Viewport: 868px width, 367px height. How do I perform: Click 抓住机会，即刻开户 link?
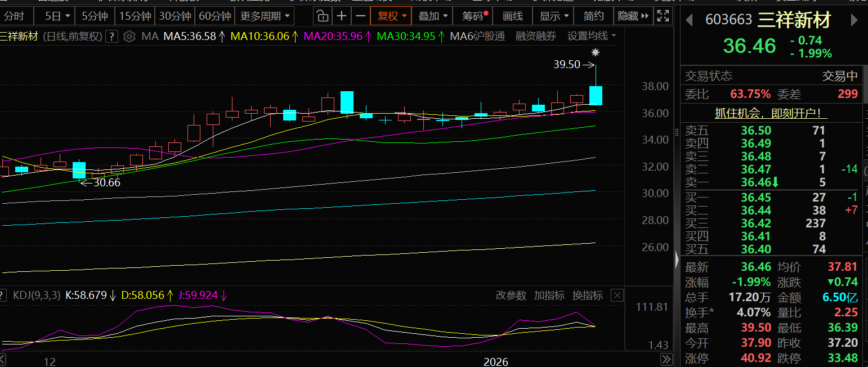click(x=771, y=113)
